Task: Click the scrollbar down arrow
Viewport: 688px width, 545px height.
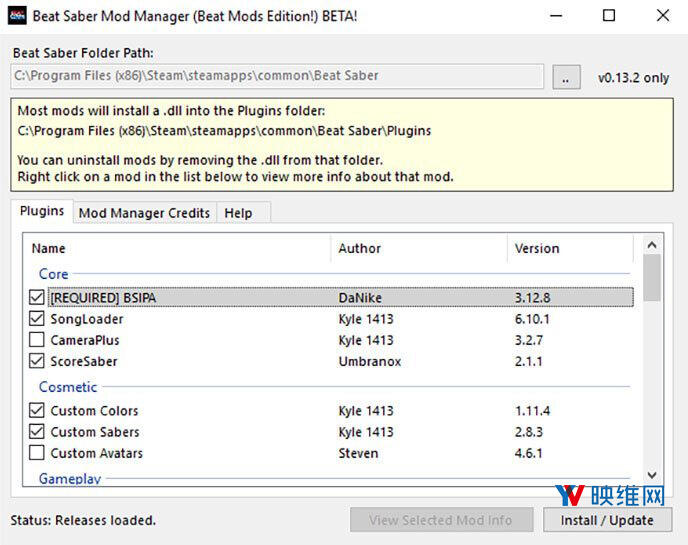Action: (x=652, y=475)
